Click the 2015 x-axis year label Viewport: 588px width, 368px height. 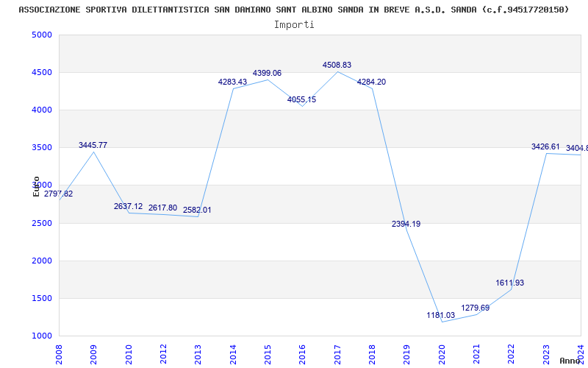click(x=268, y=354)
